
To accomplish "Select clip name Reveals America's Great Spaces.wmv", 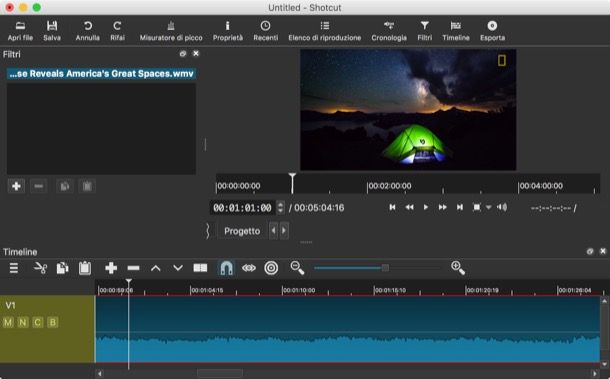I will click(x=101, y=74).
